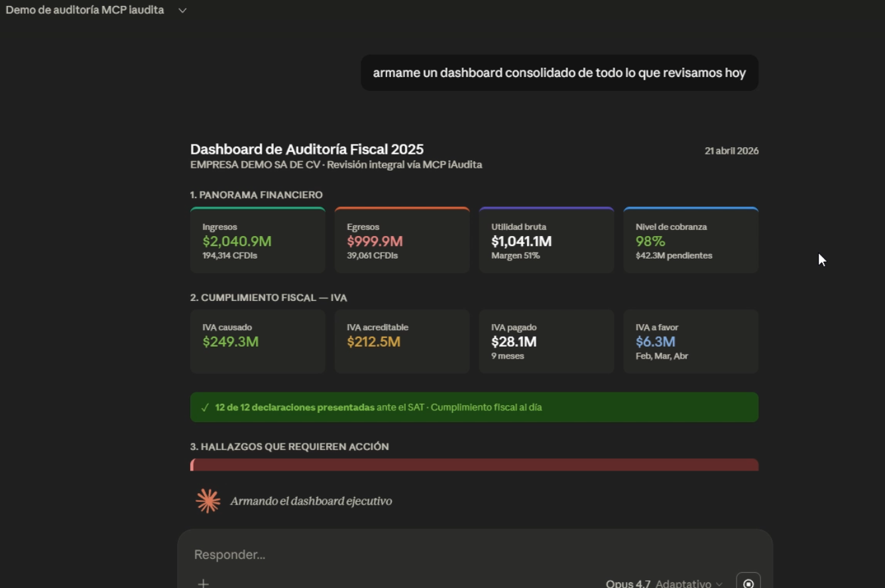Click the Egresos $999.9M card
This screenshot has height=588, width=885.
point(402,240)
